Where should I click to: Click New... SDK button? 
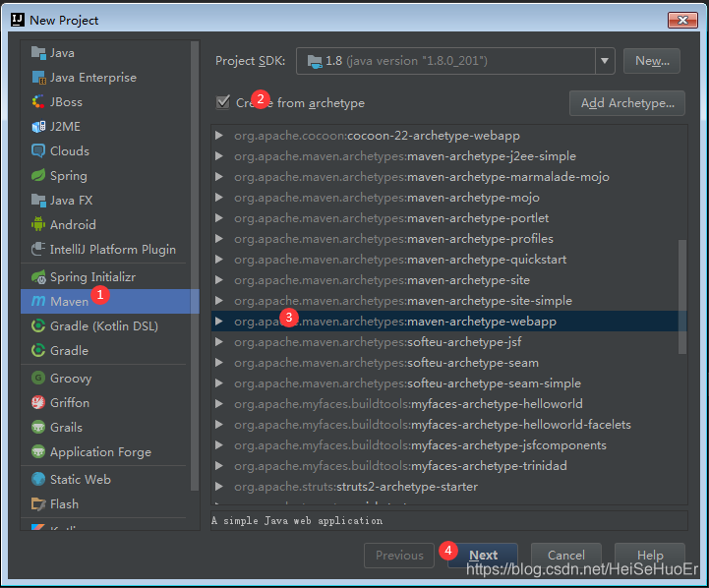(652, 61)
